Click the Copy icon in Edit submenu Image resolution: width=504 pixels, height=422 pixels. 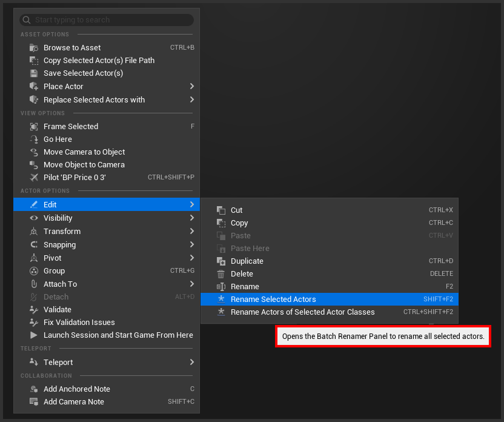(x=221, y=223)
